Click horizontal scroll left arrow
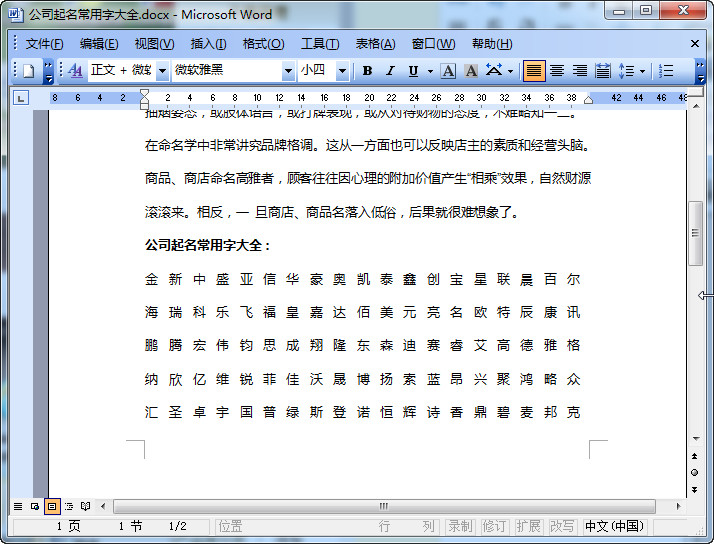This screenshot has width=714, height=544. (103, 506)
